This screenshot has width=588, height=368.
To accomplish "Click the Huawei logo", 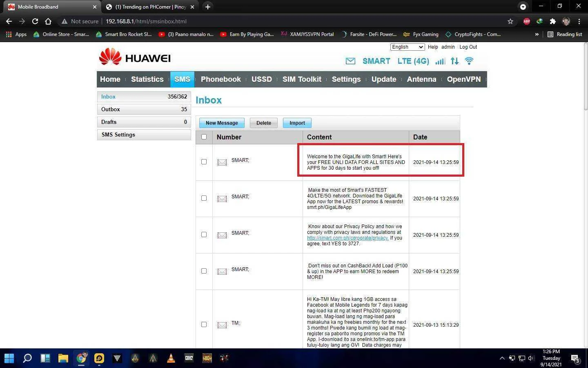I will [135, 57].
